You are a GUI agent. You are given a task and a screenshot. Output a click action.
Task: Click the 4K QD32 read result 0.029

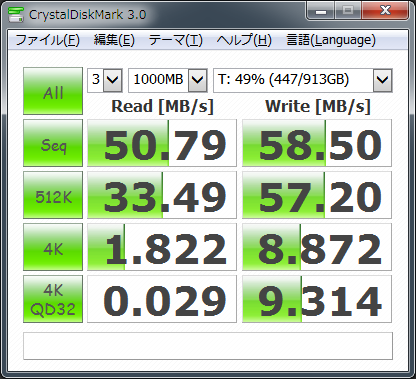click(162, 299)
